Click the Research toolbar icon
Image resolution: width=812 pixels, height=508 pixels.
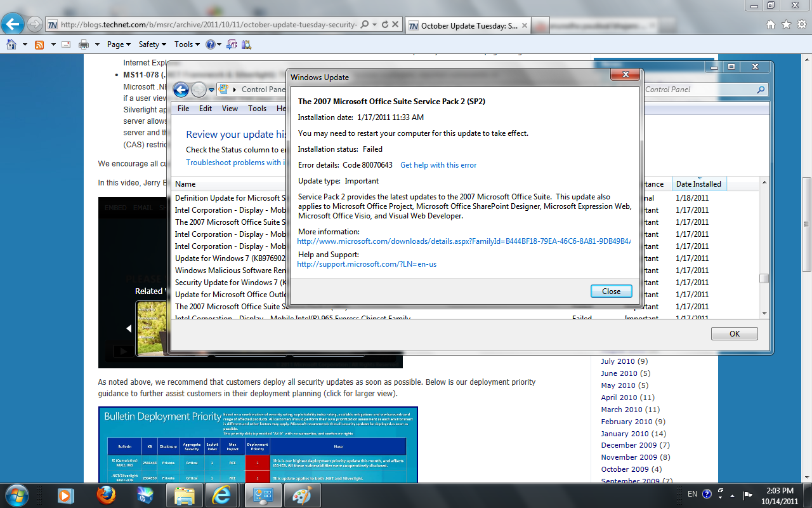[x=247, y=44]
